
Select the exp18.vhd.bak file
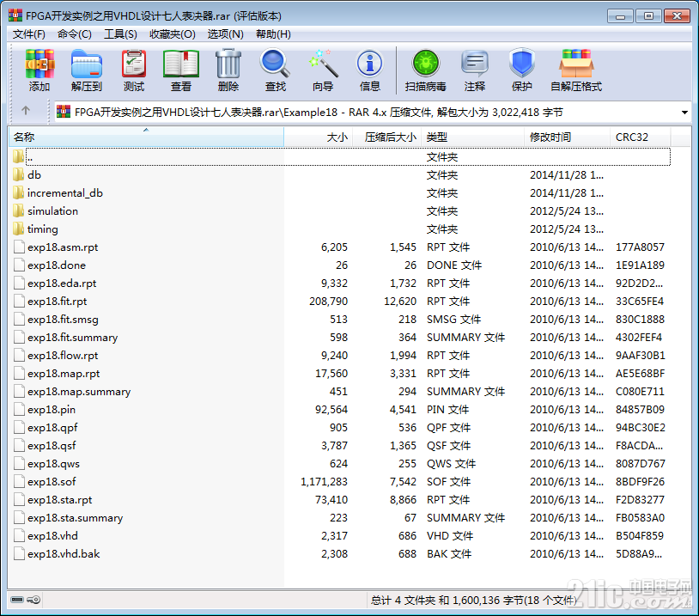click(x=64, y=554)
